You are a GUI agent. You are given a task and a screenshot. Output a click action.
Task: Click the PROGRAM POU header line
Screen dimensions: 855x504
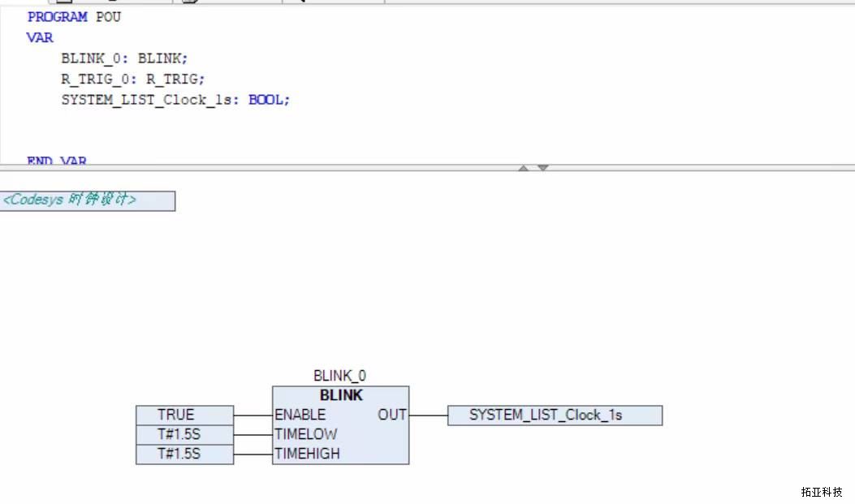tap(74, 17)
